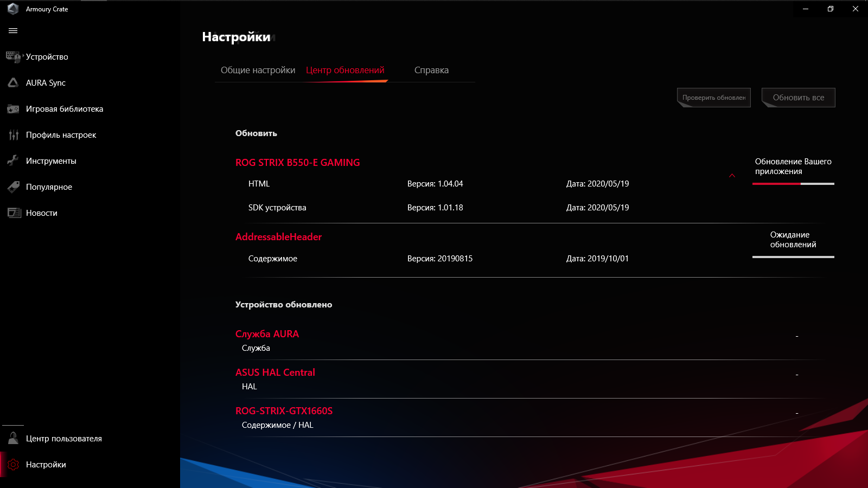
Task: Click the Версия: 20190815 text
Action: 440,259
